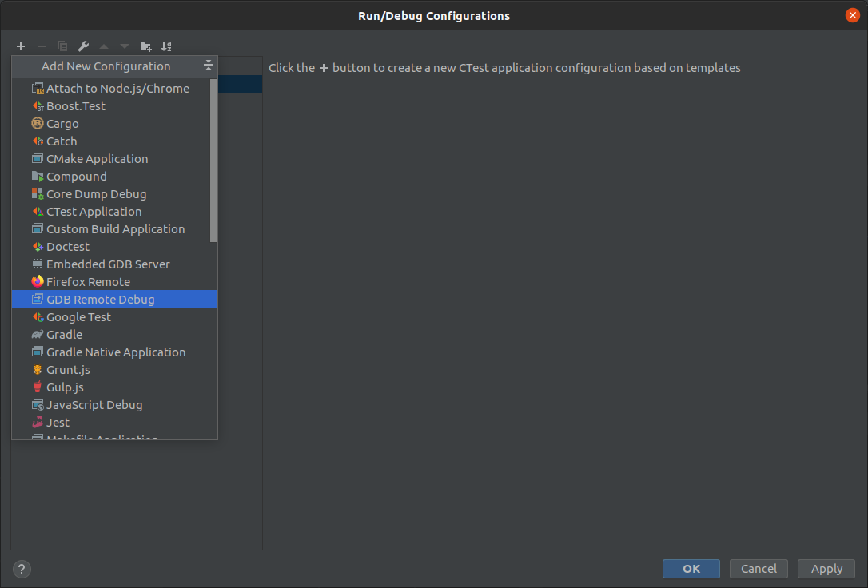868x588 pixels.
Task: Click the Create New Folder icon
Action: tap(145, 46)
